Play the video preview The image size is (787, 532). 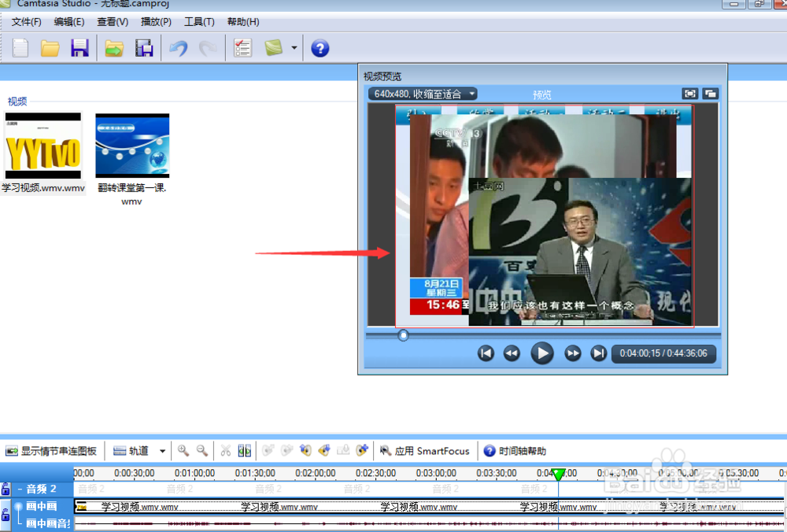coord(542,353)
